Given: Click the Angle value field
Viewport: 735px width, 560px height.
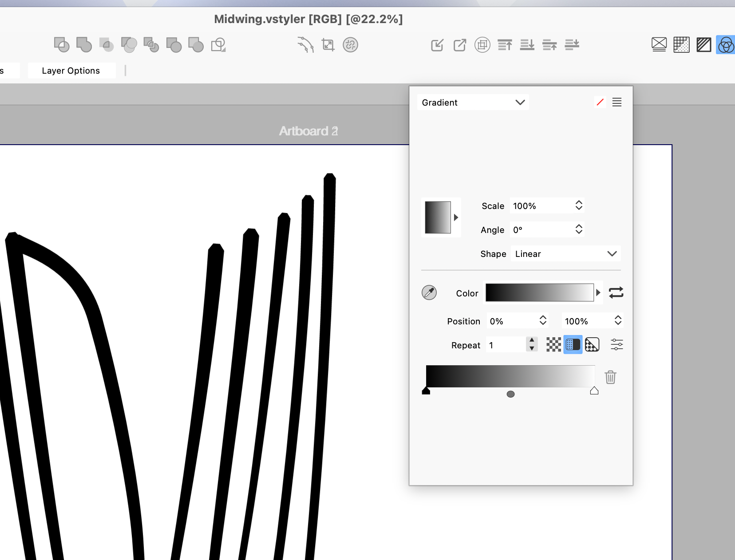Looking at the screenshot, I should [x=541, y=230].
